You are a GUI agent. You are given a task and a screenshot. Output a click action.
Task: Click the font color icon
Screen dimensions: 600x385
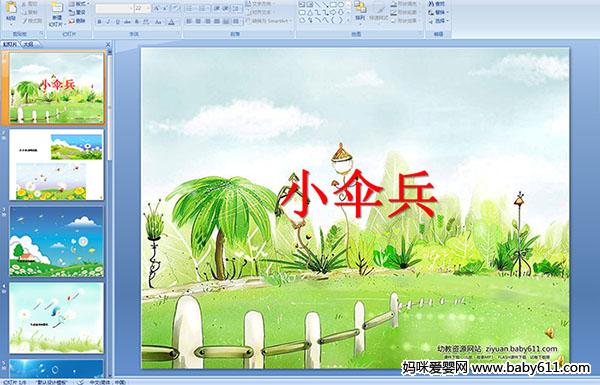(171, 22)
